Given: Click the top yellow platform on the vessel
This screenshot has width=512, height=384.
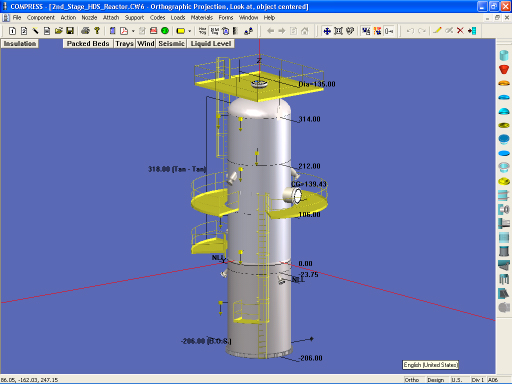Looking at the screenshot, I should [x=259, y=86].
